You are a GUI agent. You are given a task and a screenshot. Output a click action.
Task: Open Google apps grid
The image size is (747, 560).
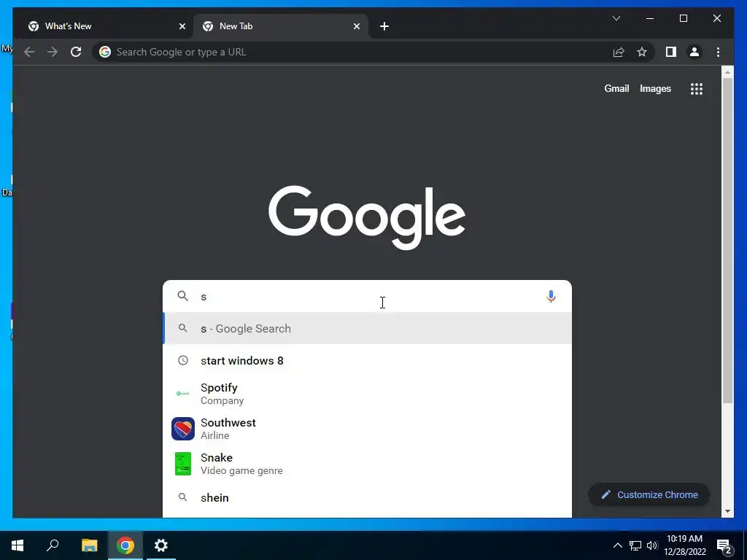[697, 88]
